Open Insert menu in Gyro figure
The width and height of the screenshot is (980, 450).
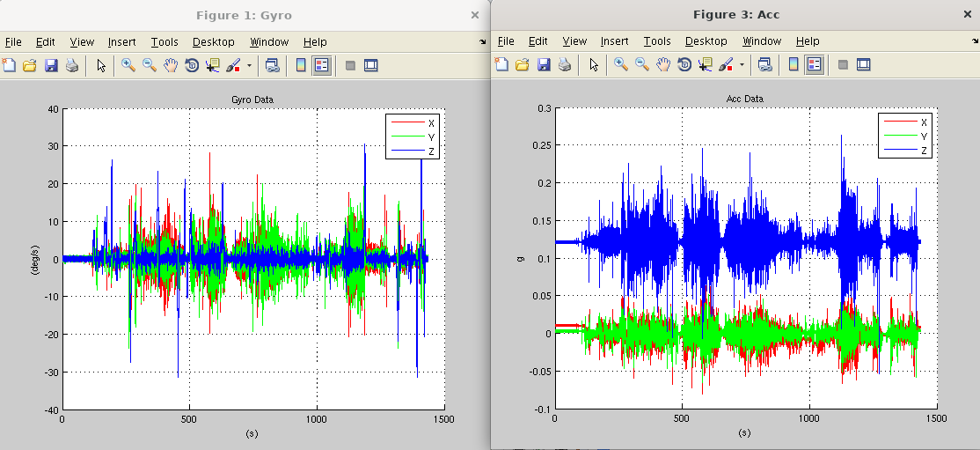click(122, 42)
